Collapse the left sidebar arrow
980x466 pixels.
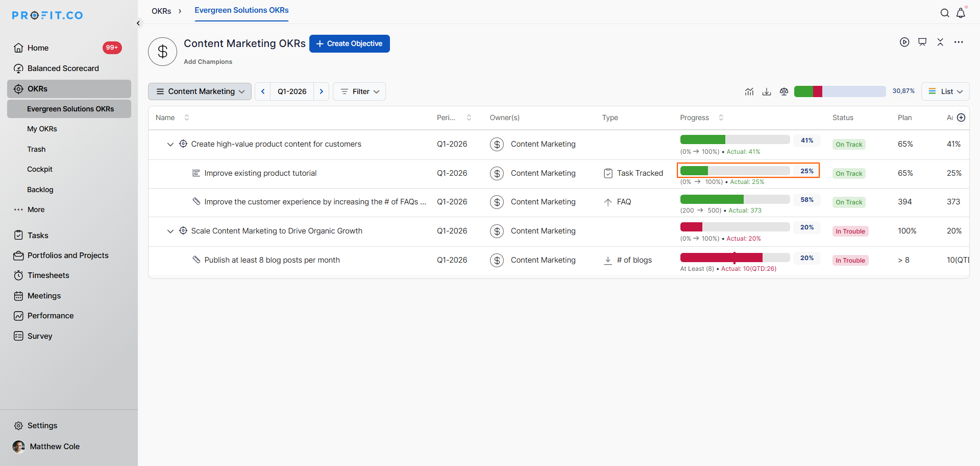pyautogui.click(x=138, y=24)
